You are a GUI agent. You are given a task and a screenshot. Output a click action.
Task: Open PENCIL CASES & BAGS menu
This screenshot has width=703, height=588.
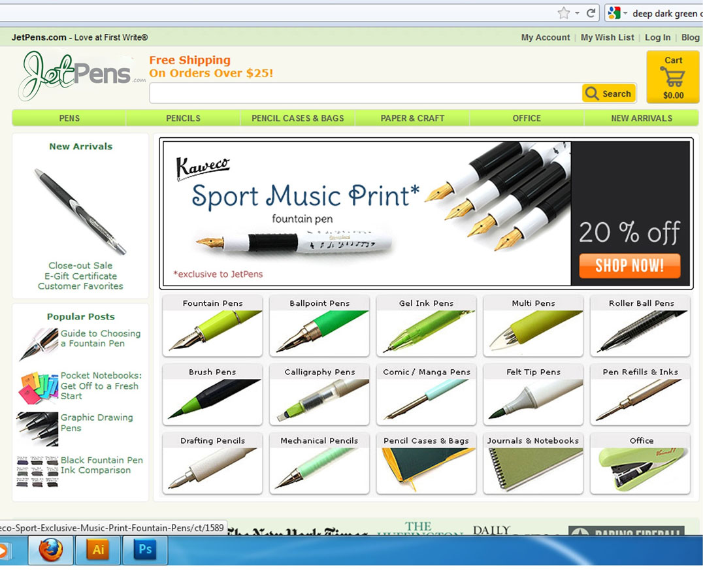298,118
